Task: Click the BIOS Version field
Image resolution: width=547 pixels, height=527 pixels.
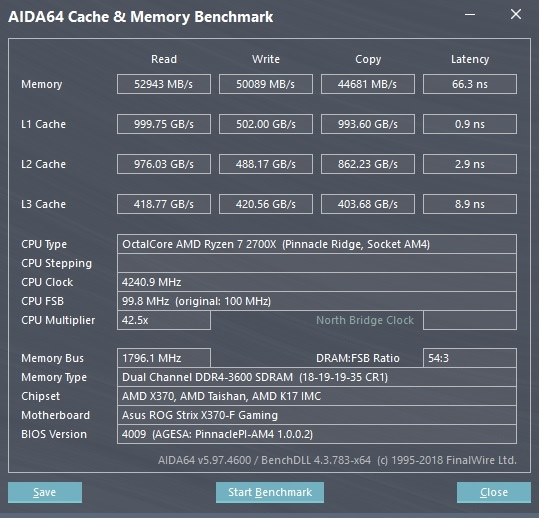Action: [317, 434]
